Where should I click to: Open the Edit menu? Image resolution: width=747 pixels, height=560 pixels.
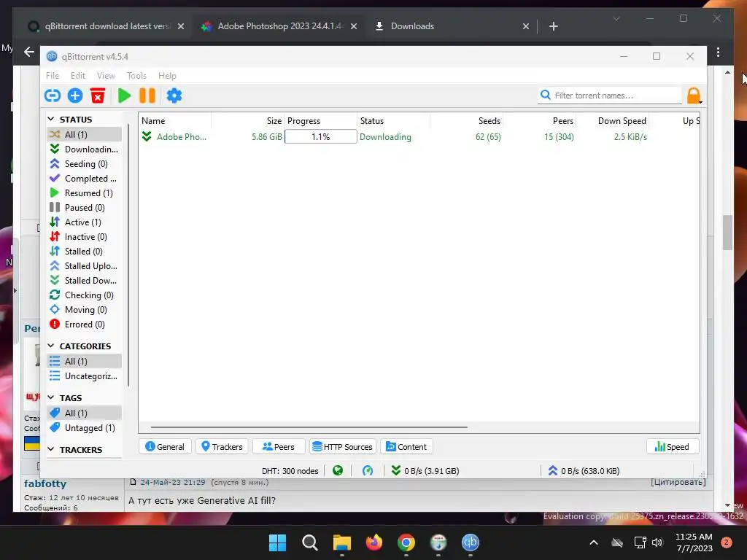click(77, 76)
